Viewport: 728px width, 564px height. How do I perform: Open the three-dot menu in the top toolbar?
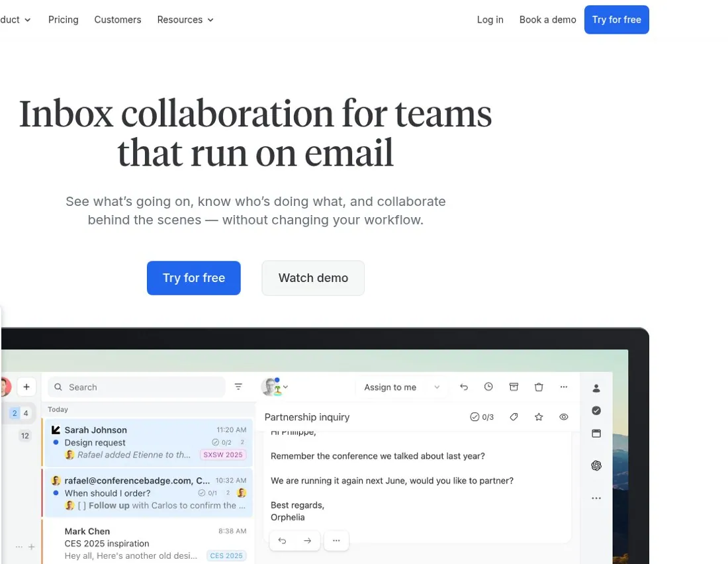click(564, 387)
